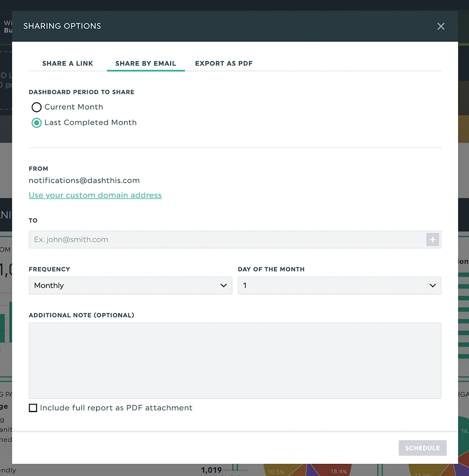Click the Day of the Month dropdown chevron
This screenshot has height=476, width=469.
[433, 285]
